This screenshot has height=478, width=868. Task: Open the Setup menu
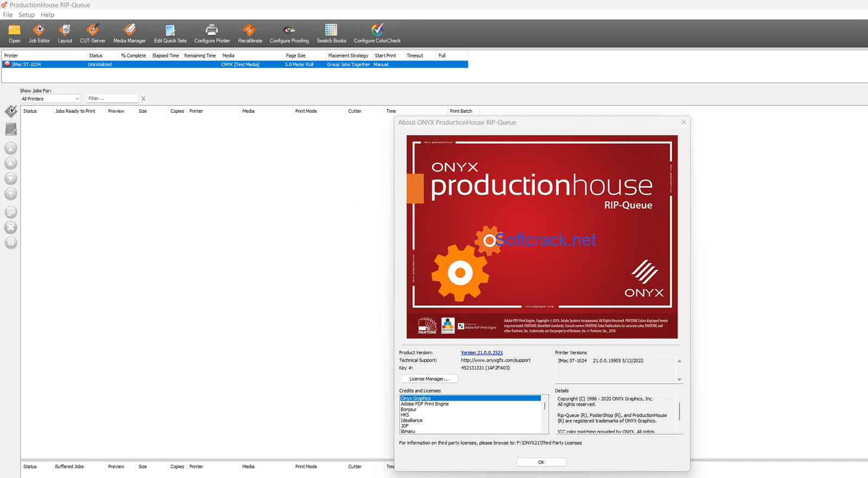point(27,15)
